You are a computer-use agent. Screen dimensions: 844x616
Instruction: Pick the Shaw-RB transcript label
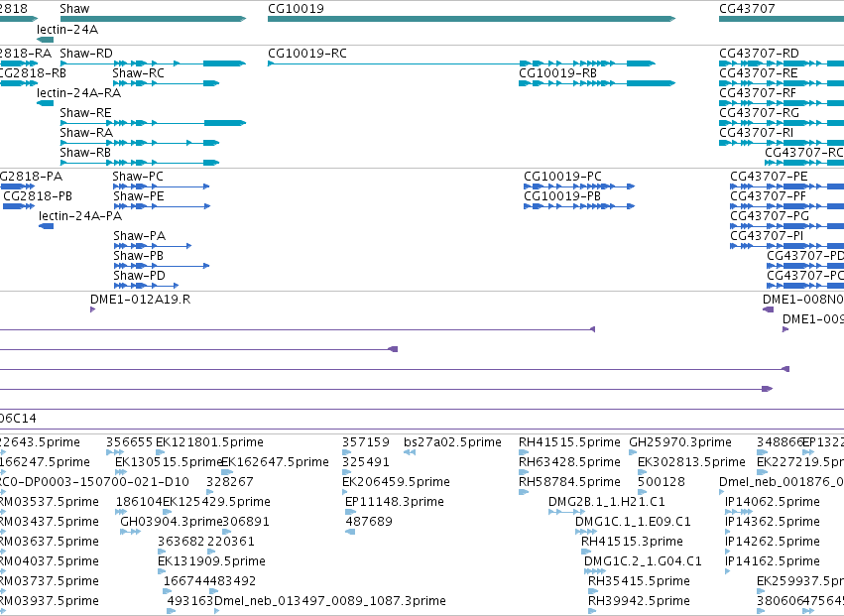point(85,153)
